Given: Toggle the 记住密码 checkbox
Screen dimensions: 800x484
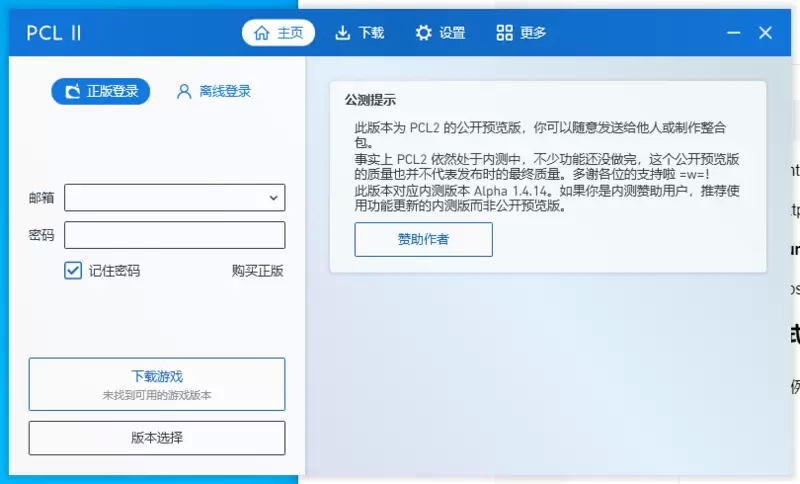Looking at the screenshot, I should [x=73, y=270].
